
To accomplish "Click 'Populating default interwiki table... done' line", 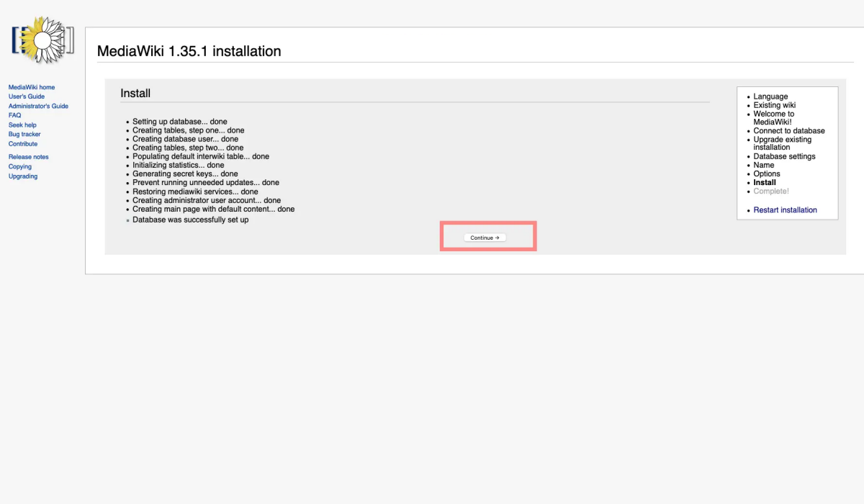I will (x=201, y=156).
